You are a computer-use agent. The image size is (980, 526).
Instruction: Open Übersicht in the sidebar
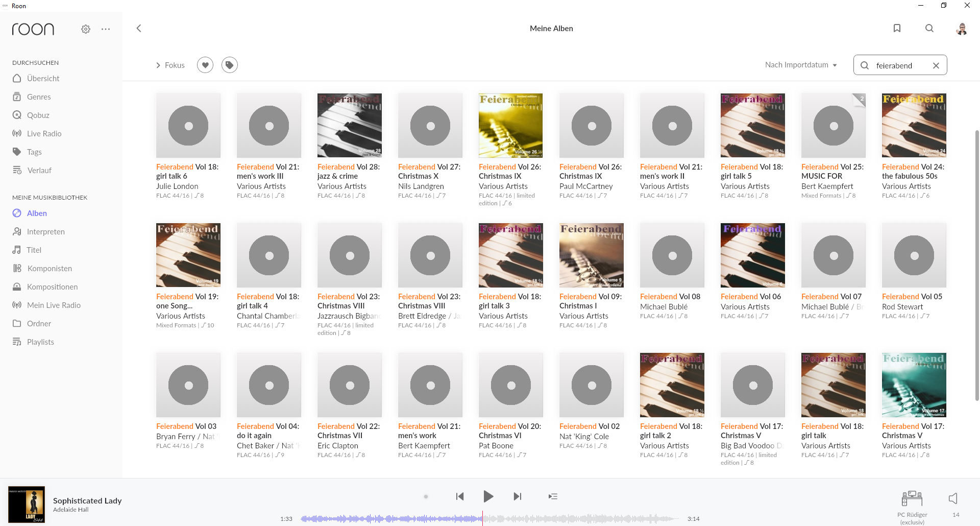(43, 78)
